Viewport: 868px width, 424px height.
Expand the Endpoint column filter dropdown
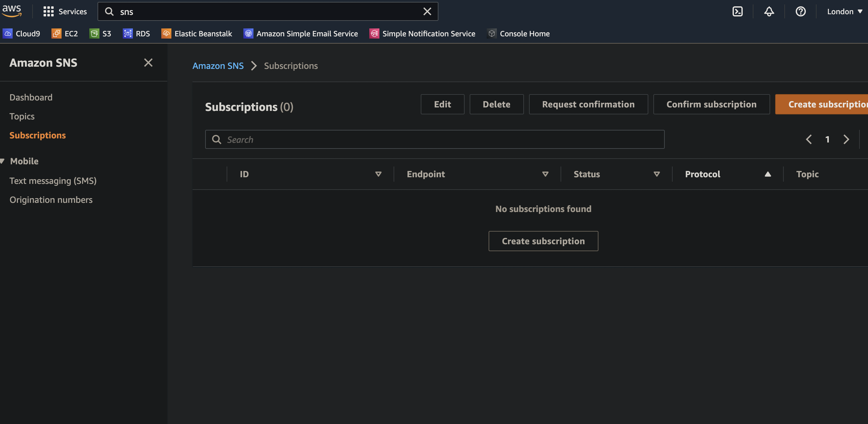(x=545, y=174)
